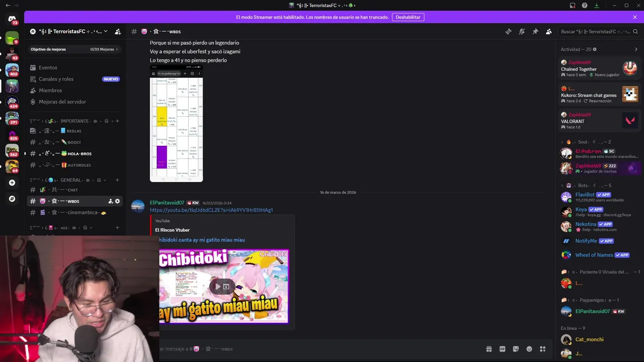Open Help question mark icon
Screen dimensions: 644x362
pos(585,6)
